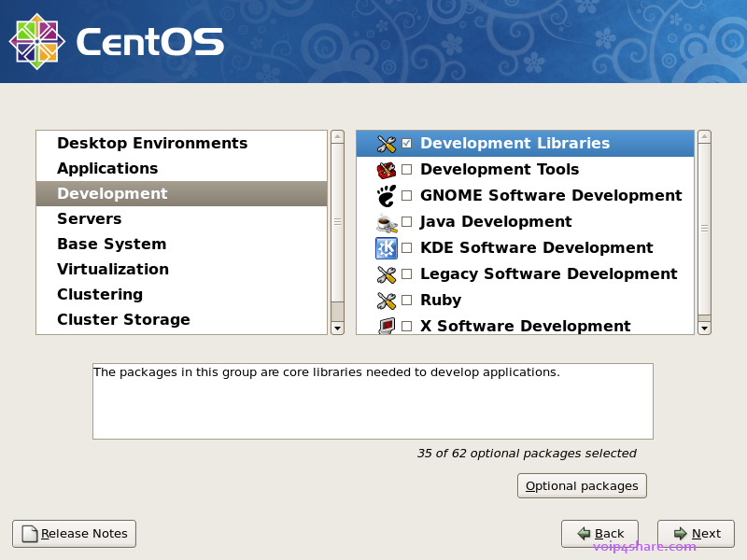Viewport: 747px width, 560px height.
Task: Click the Next button to continue installation
Action: [x=695, y=533]
